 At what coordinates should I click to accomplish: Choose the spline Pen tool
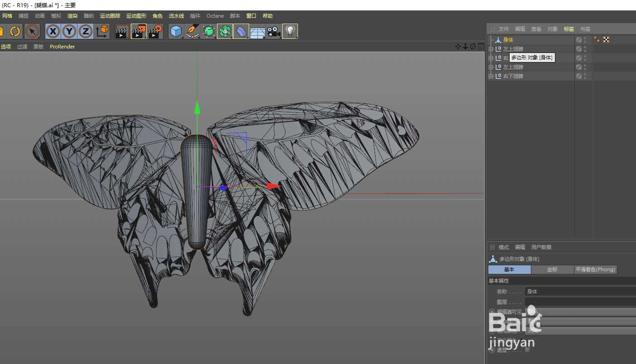pos(193,31)
